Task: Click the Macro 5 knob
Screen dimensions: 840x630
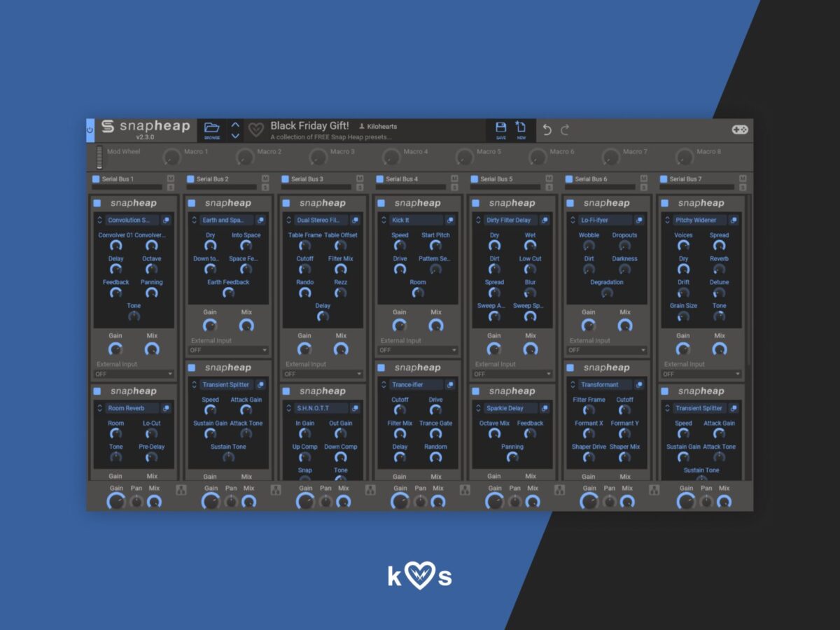Action: pos(463,157)
